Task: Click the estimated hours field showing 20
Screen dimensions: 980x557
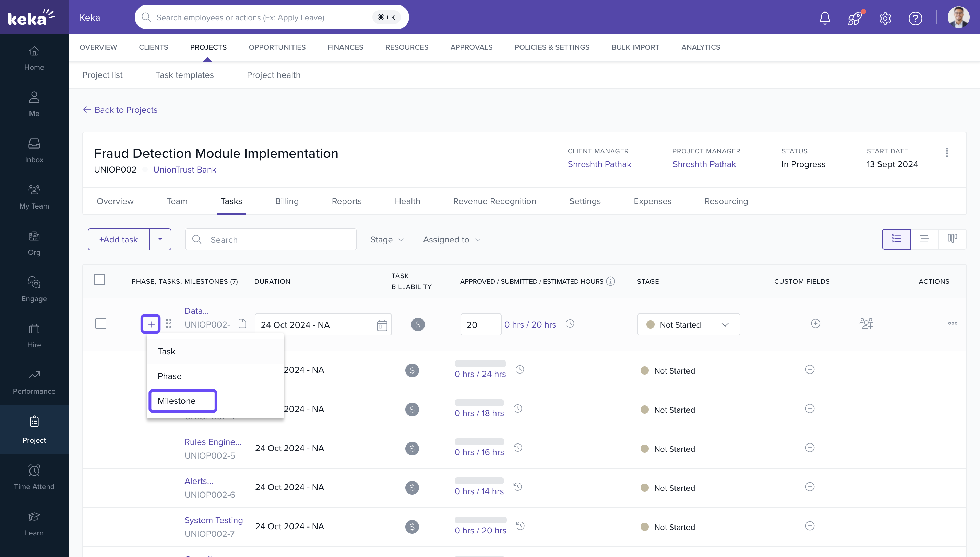Action: 480,325
